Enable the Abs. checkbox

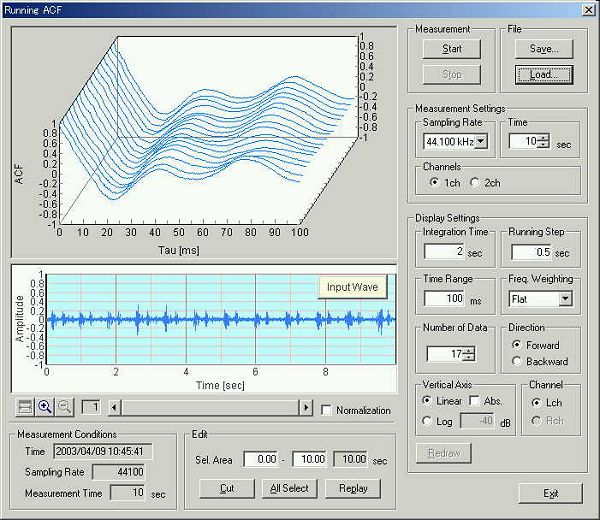point(474,401)
